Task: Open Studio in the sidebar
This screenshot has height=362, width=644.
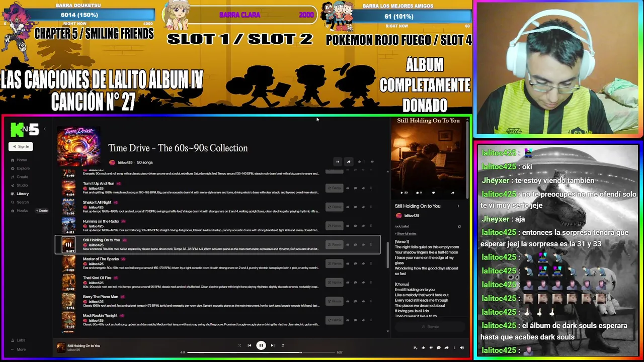Action: (x=19, y=186)
